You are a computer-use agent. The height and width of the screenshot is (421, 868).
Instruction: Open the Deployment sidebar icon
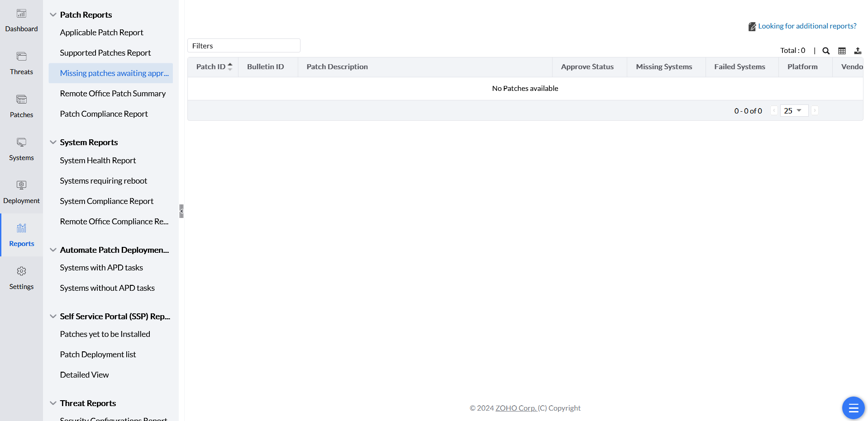[x=21, y=185]
